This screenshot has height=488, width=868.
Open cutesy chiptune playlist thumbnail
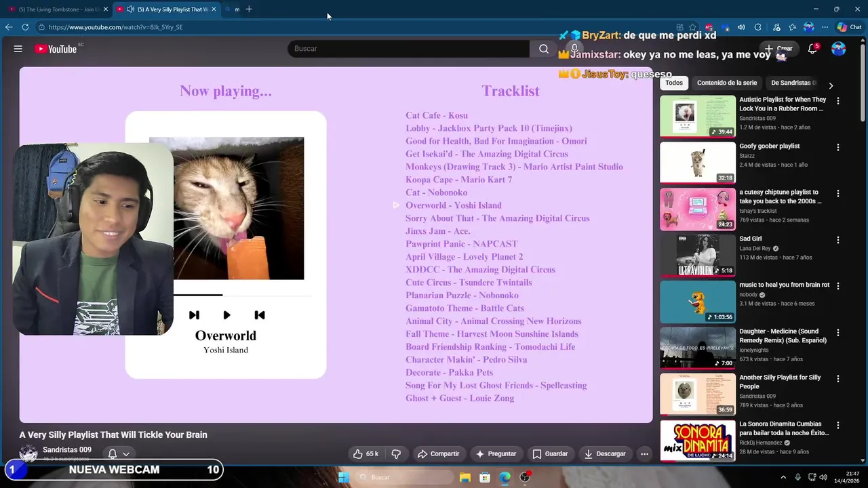[698, 209]
